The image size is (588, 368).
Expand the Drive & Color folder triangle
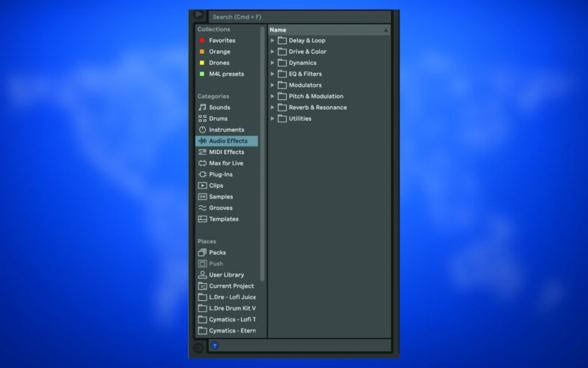pos(273,52)
